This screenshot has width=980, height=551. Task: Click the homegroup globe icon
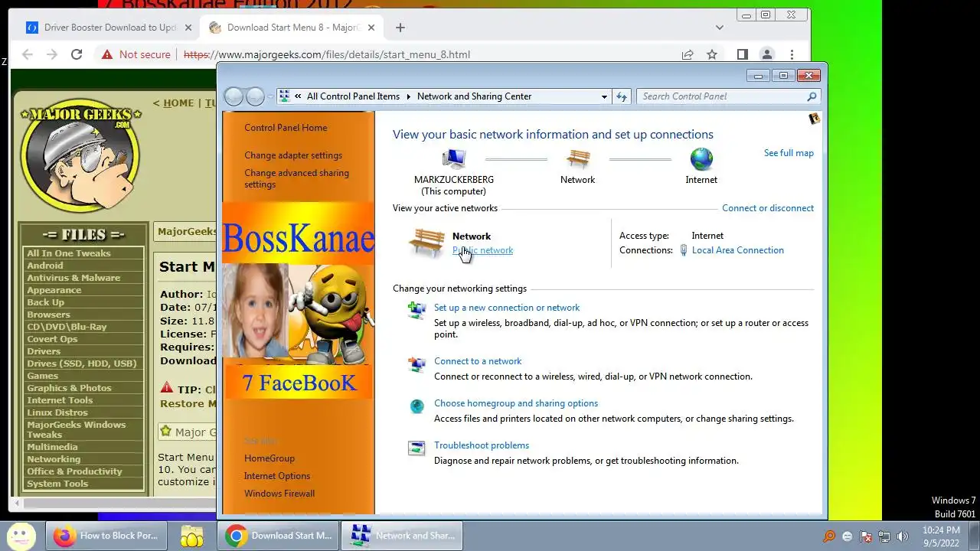(416, 406)
